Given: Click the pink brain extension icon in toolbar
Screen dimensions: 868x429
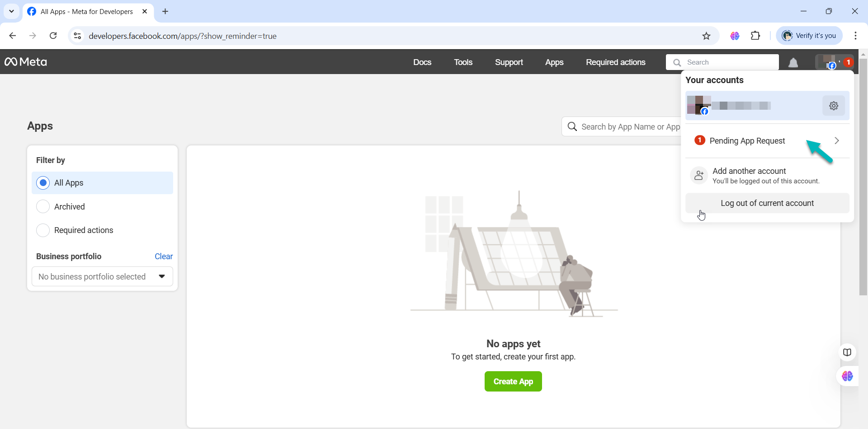Looking at the screenshot, I should [735, 36].
